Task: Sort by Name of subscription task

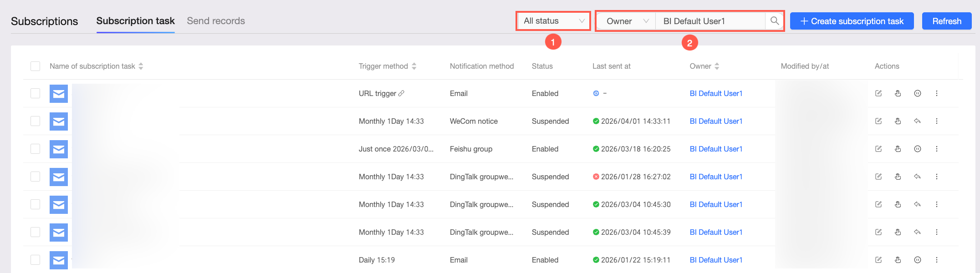Action: pos(141,66)
